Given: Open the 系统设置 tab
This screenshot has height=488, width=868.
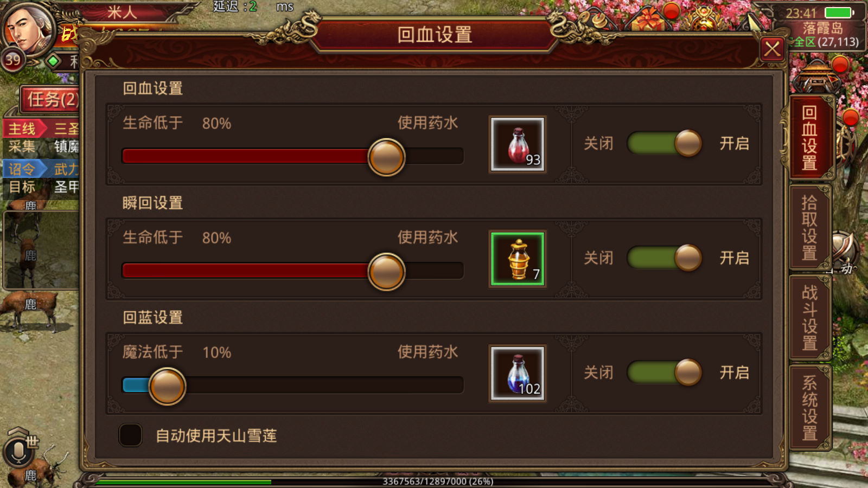Looking at the screenshot, I should click(x=810, y=408).
